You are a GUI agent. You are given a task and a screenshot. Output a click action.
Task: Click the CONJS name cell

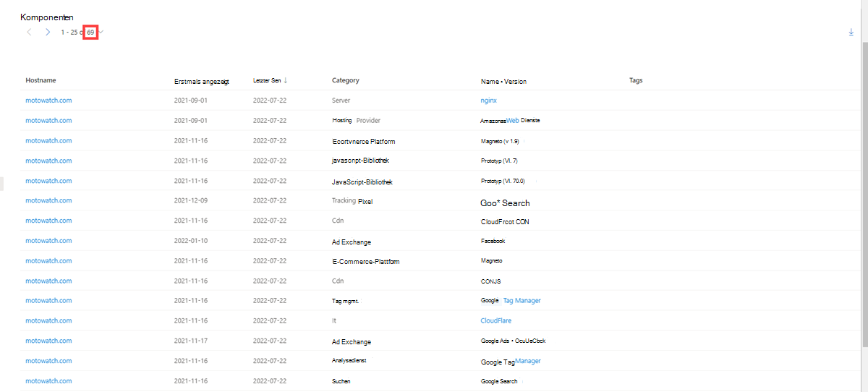(490, 281)
